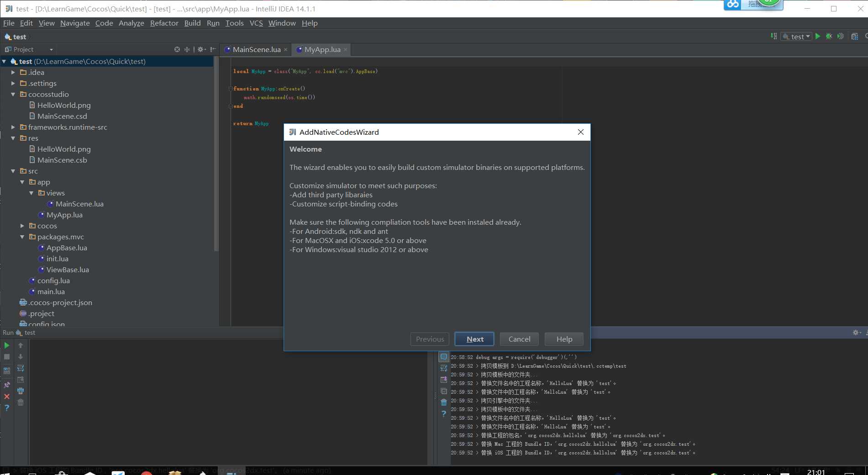This screenshot has width=868, height=475.
Task: Click Previous in AddNativeCodesWizard
Action: [x=430, y=339]
